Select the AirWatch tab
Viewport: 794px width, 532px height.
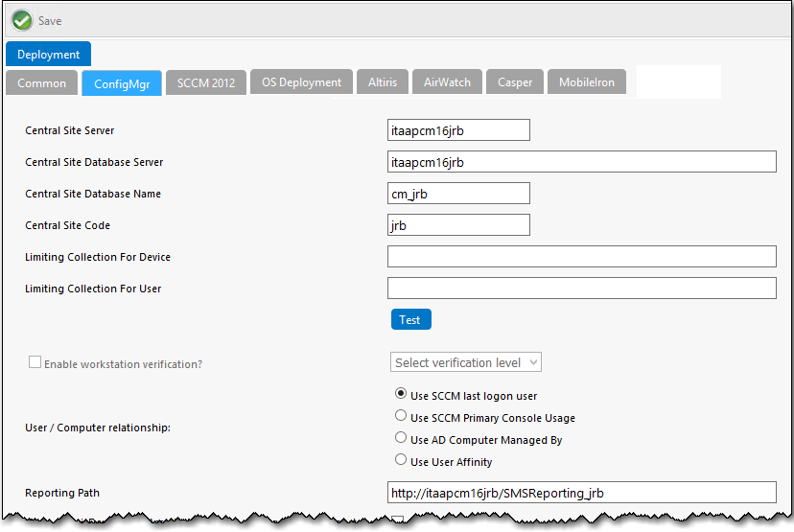[447, 82]
